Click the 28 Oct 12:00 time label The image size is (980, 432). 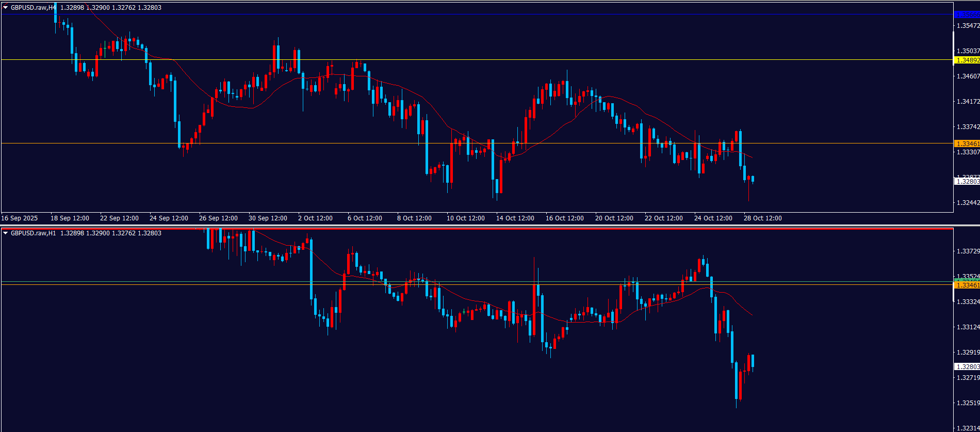click(x=762, y=218)
